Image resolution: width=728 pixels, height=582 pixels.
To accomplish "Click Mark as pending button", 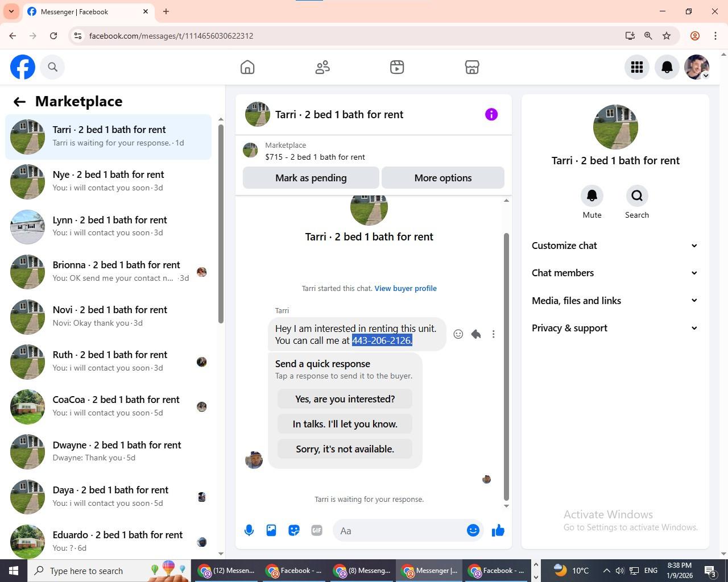I will click(x=311, y=178).
